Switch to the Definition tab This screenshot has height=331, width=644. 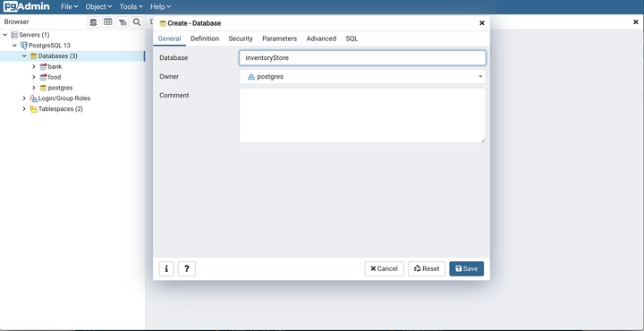click(205, 38)
